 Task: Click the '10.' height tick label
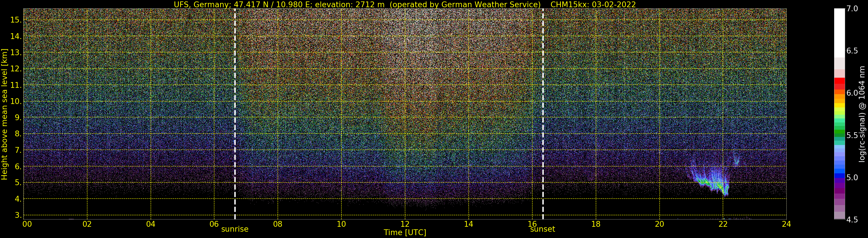pyautogui.click(x=16, y=101)
